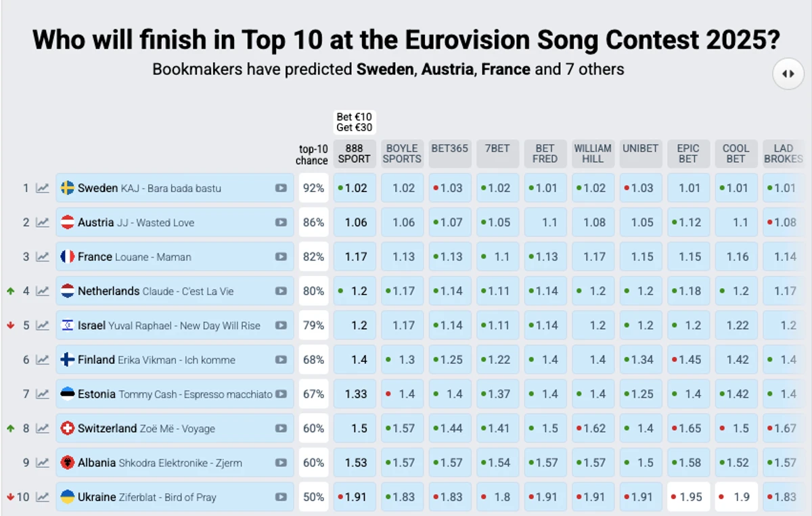
Task: Select Ukraine's 1.95 Epic Bet odds
Action: pos(689,497)
